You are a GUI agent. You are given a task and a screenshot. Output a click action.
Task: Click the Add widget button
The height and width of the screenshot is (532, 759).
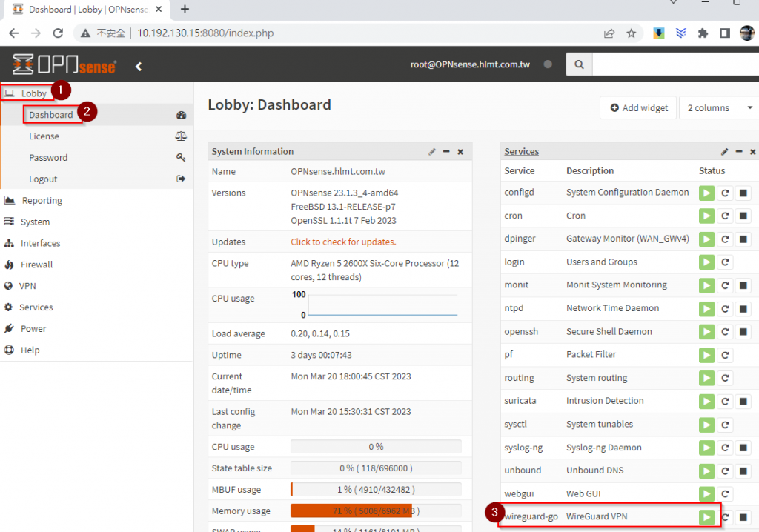638,107
